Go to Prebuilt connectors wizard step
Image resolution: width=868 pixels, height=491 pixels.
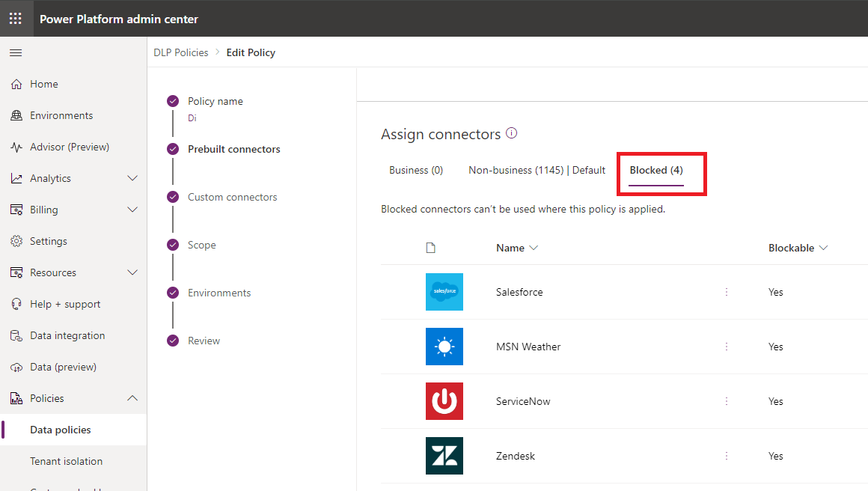[x=234, y=149]
